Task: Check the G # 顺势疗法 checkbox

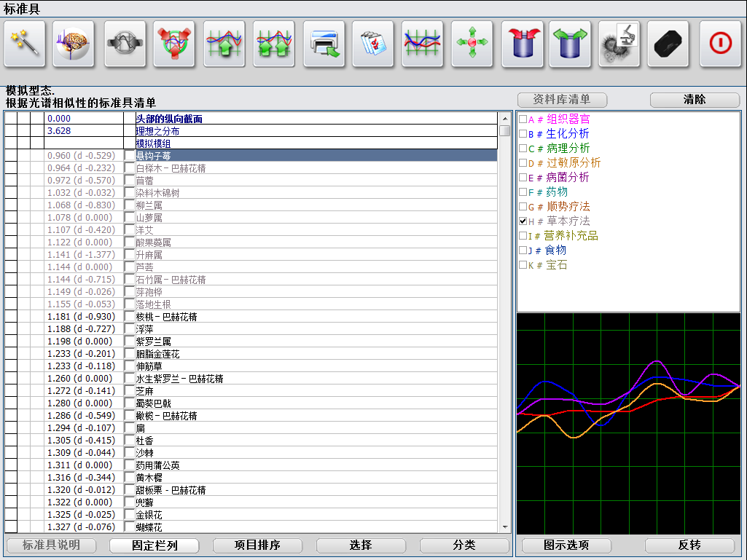Action: click(523, 207)
